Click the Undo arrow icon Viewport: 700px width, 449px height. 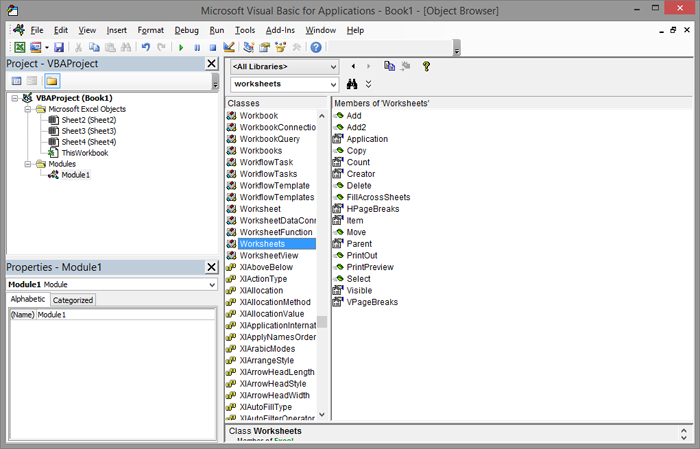[146, 47]
